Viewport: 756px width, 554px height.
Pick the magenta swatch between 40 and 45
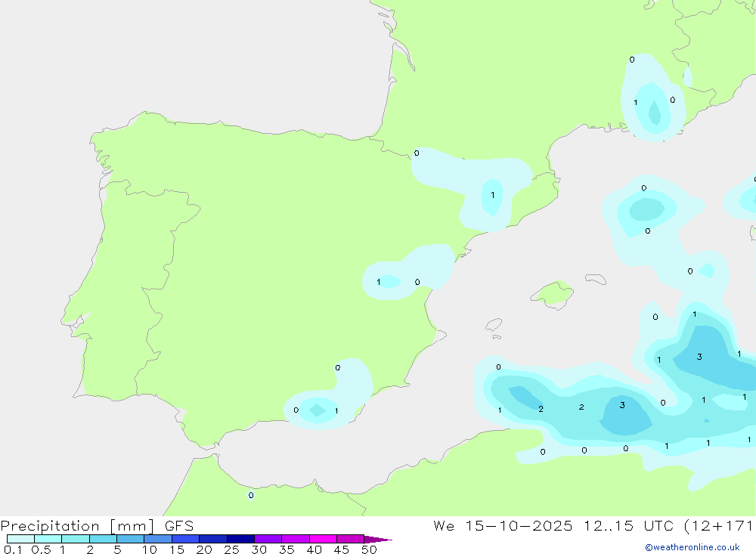323,539
